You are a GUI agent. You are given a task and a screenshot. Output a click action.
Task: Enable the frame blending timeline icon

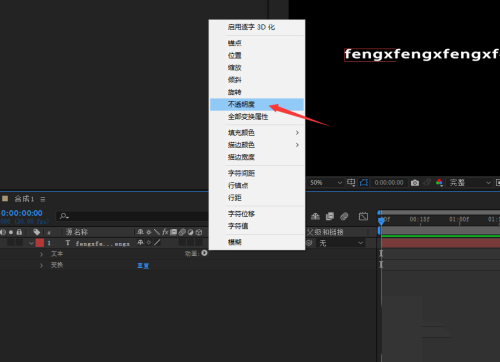point(330,216)
